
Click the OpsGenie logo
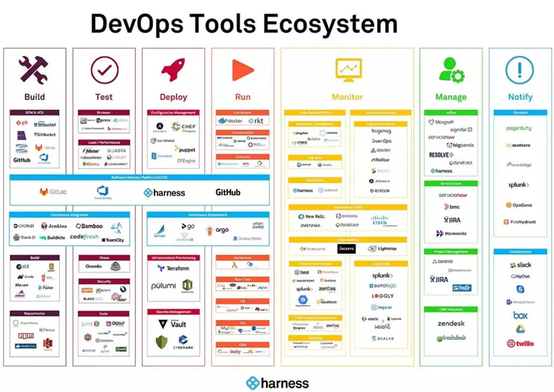click(x=519, y=205)
